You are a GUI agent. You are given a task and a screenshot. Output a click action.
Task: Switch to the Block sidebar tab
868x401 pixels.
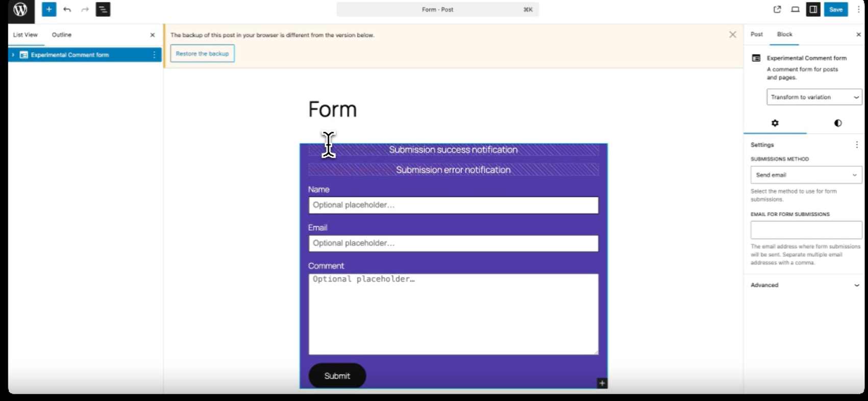(785, 34)
